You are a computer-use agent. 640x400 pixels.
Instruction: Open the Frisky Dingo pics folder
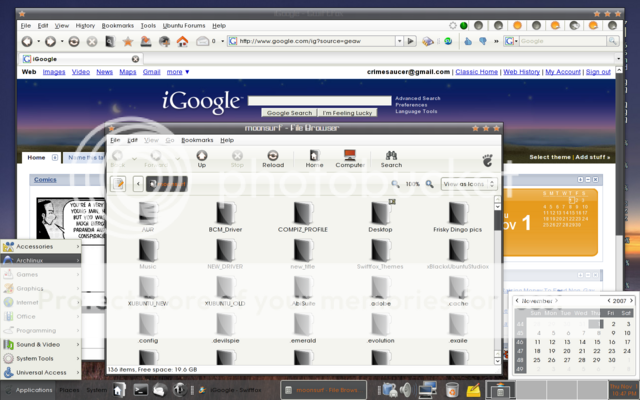(x=458, y=217)
